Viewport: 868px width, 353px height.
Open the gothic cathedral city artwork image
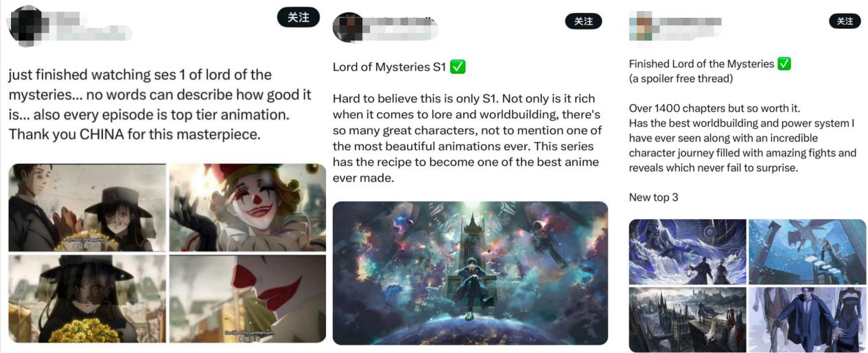tap(688, 319)
